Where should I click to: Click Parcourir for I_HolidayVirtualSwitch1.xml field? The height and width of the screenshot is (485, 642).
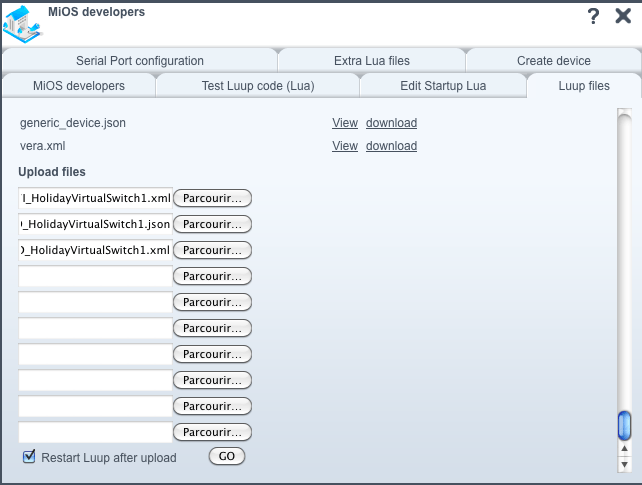[212, 198]
